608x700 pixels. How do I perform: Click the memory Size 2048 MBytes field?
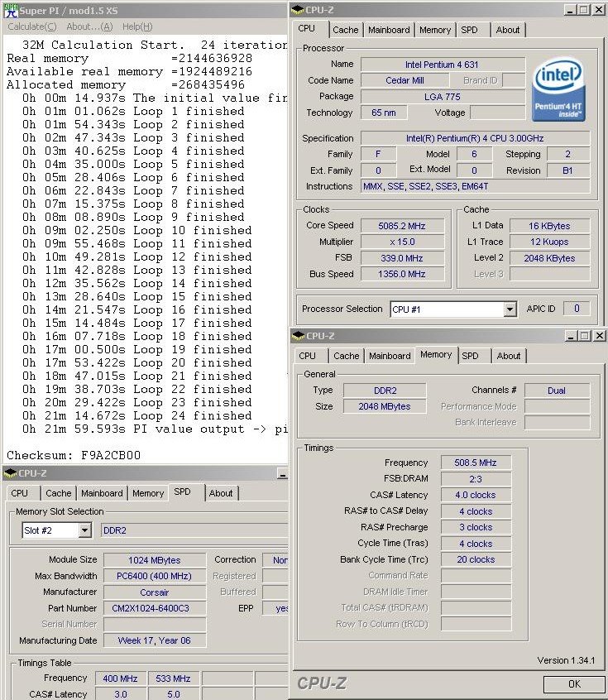pyautogui.click(x=385, y=407)
